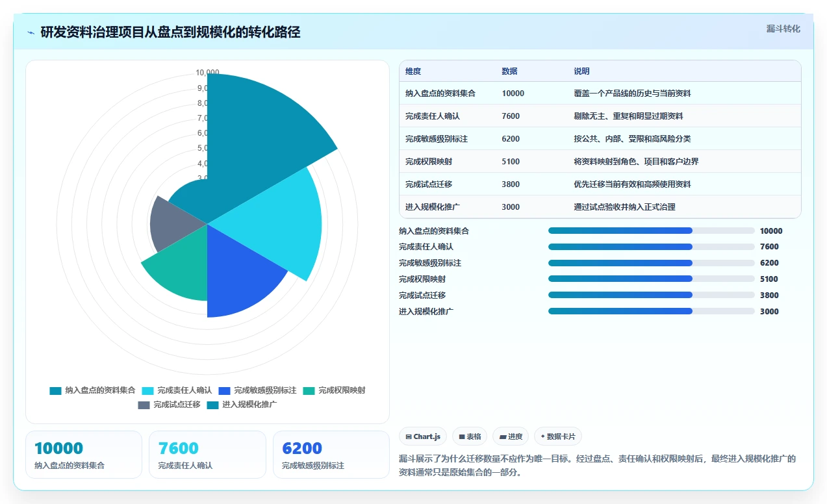Select description 优先迁移当前有效和高频使用资料
This screenshot has height=504, width=827.
632,184
